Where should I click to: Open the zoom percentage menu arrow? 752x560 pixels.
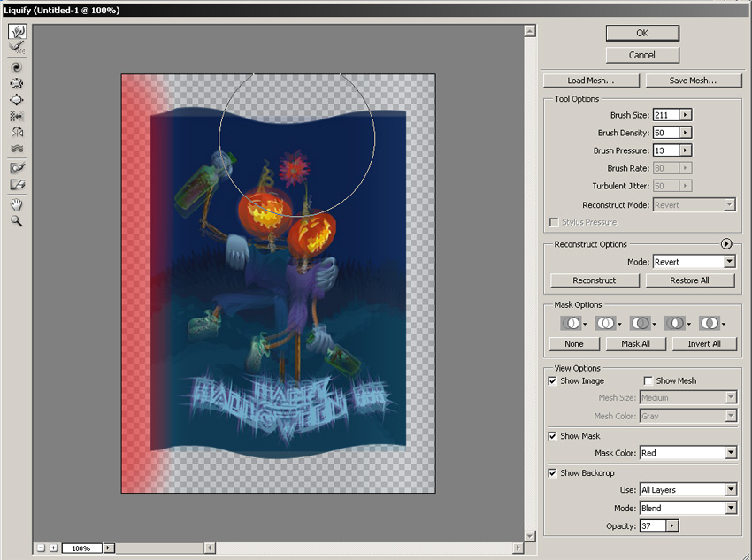[109, 548]
